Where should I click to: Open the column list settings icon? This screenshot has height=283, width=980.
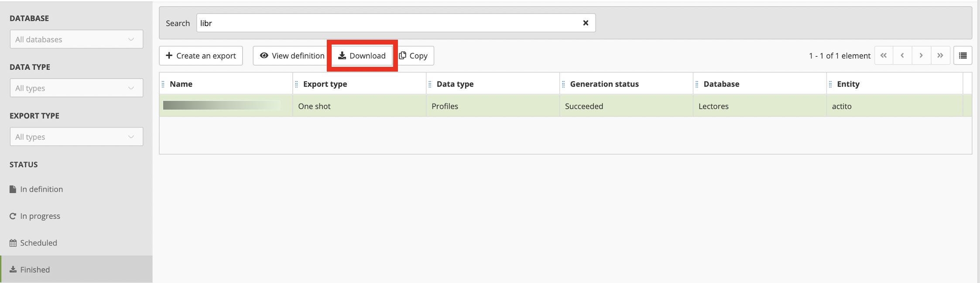(x=963, y=56)
